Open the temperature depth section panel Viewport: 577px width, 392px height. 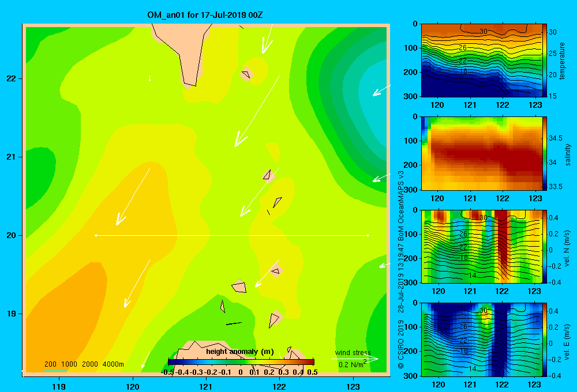[x=482, y=60]
